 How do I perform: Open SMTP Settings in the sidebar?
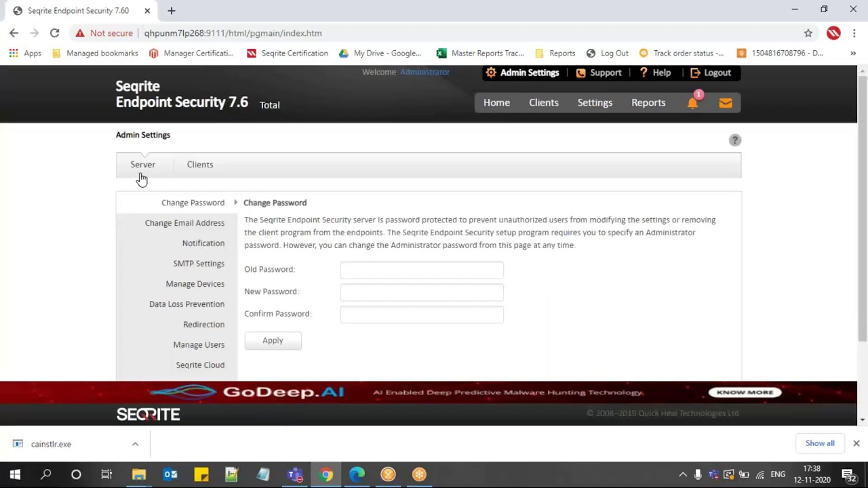pyautogui.click(x=199, y=264)
